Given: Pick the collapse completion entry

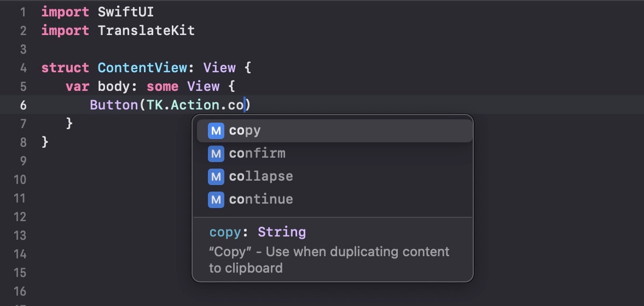Looking at the screenshot, I should coord(334,177).
